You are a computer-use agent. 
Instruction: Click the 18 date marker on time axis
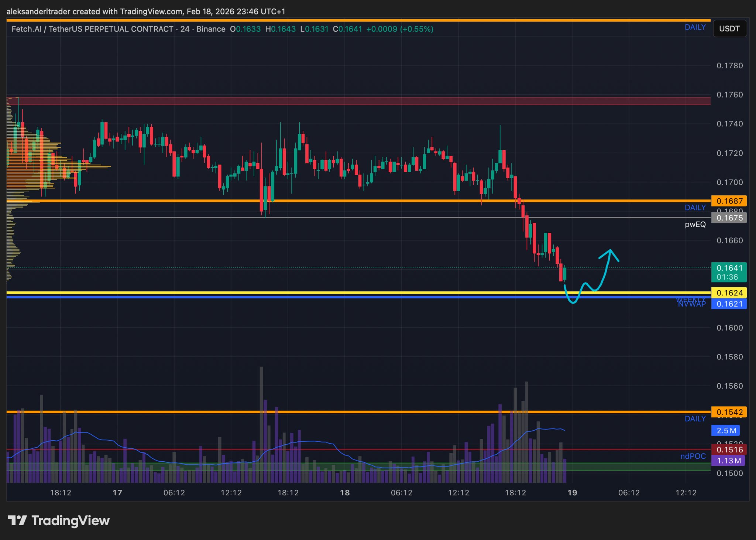click(345, 493)
